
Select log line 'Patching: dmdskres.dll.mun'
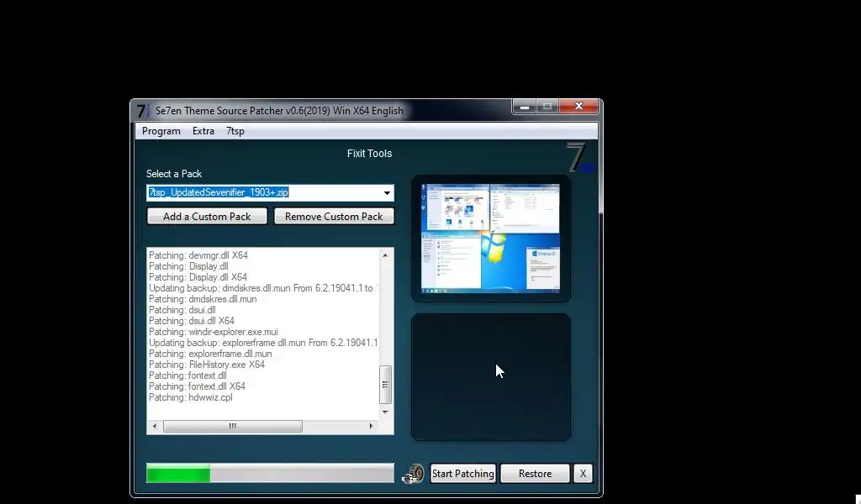[x=203, y=299]
